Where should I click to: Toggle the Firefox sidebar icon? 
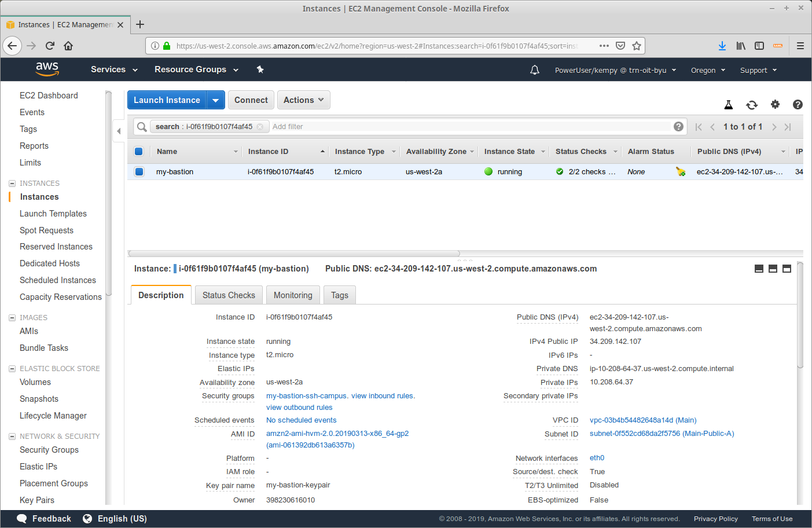(x=759, y=46)
